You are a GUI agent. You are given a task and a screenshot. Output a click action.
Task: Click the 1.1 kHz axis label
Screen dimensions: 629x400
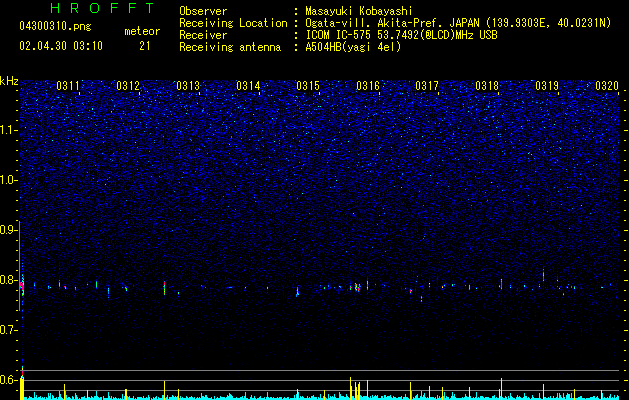coord(9,130)
